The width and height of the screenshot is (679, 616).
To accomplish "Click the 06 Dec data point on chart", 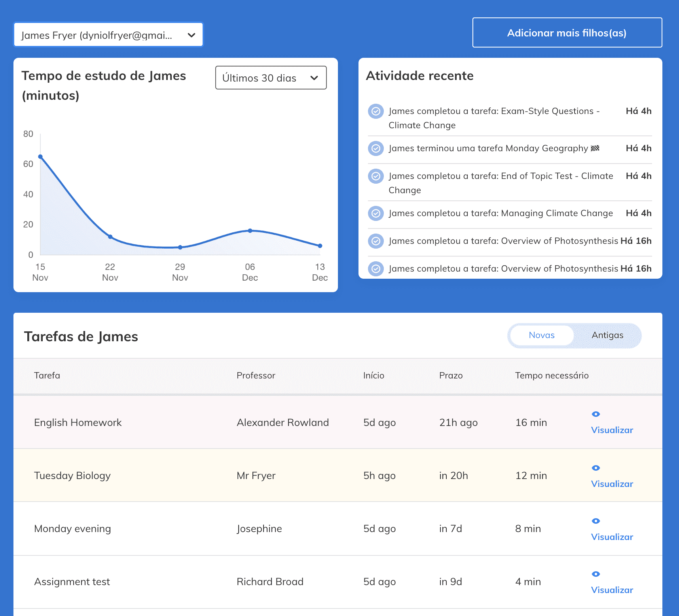I will [250, 230].
